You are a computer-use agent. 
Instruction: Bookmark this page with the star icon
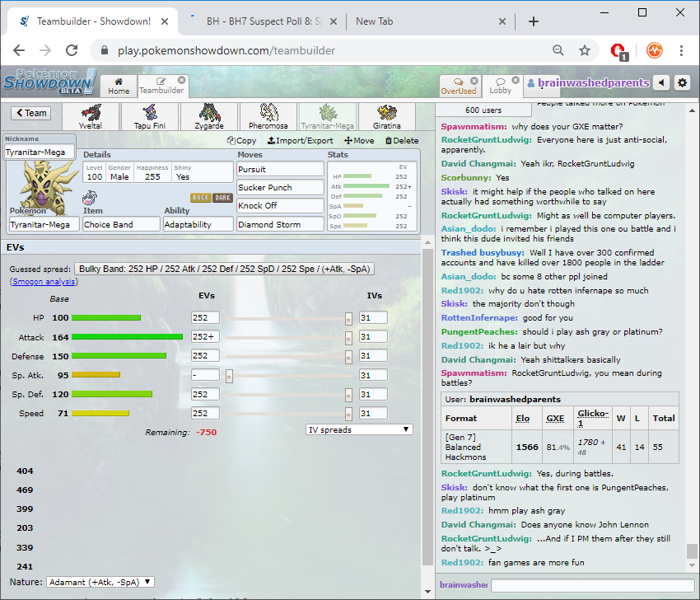pos(585,50)
